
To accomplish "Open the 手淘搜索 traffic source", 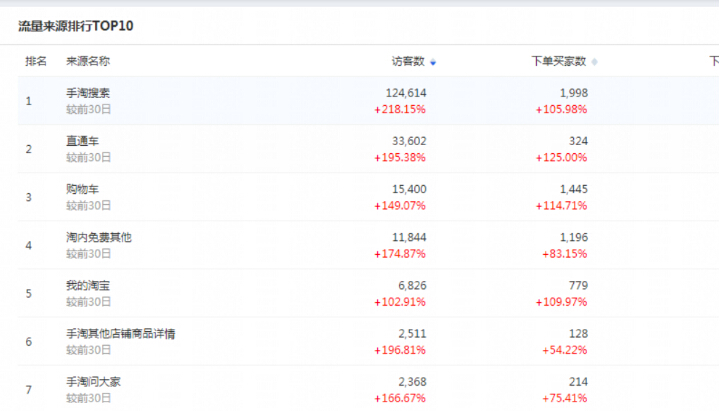I will point(88,93).
